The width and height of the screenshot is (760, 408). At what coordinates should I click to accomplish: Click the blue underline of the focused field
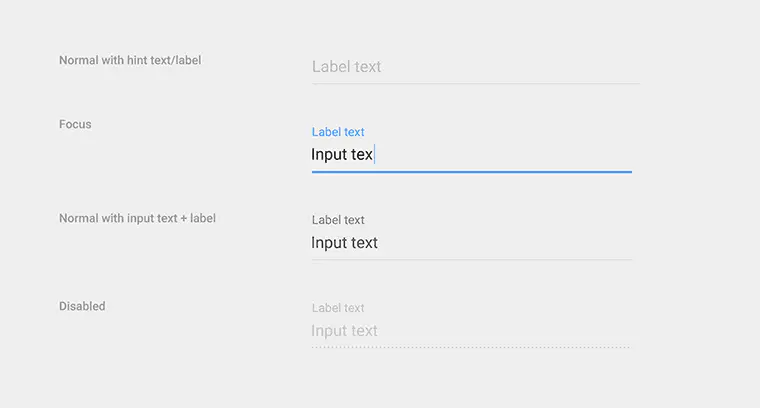click(x=471, y=172)
